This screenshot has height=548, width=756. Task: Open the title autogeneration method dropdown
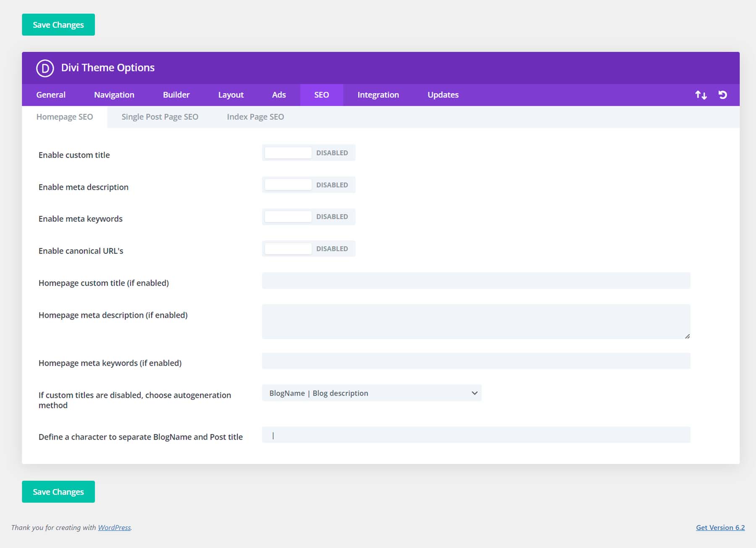[372, 393]
